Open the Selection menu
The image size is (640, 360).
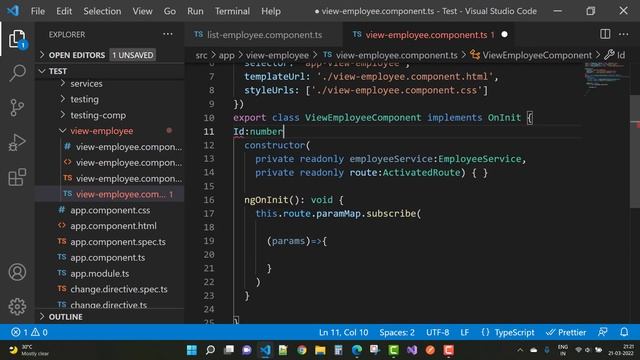tap(102, 11)
